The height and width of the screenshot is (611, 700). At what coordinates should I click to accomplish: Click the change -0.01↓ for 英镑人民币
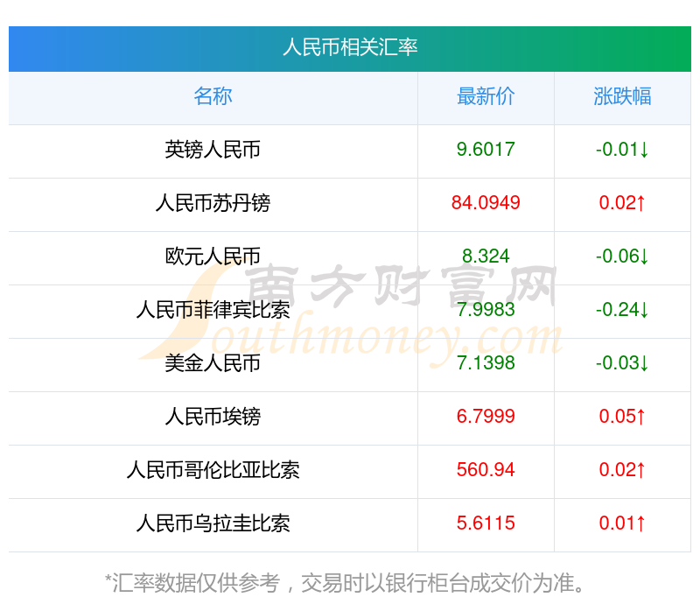coord(622,150)
